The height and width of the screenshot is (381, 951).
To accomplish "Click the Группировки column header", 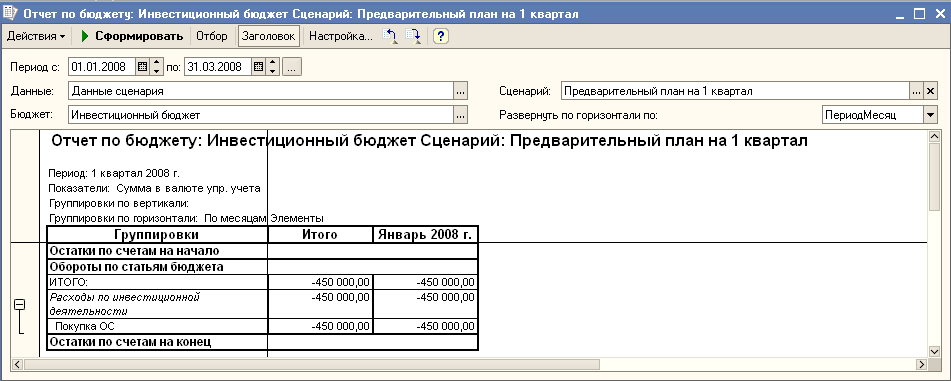I will [x=157, y=235].
